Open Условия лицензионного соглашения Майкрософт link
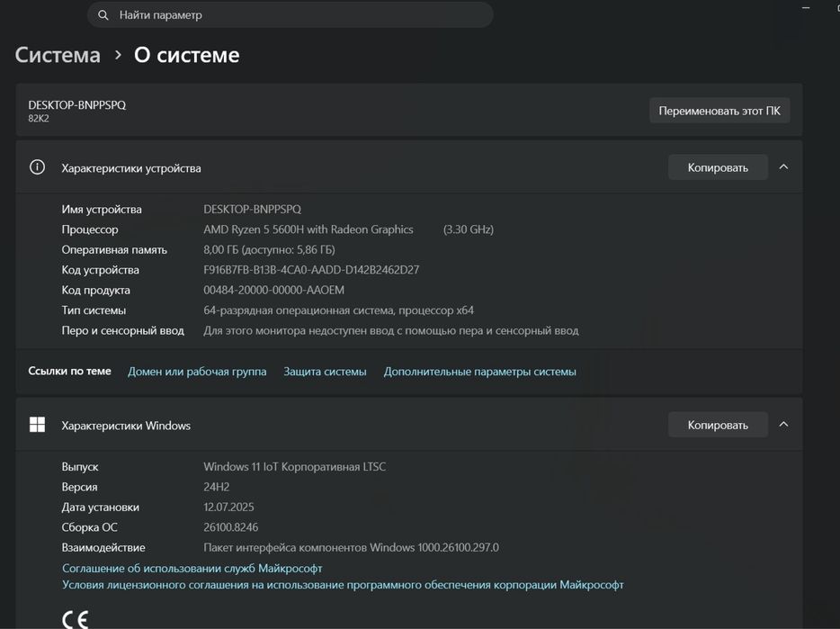Screen dimensions: 840x629 click(343, 585)
